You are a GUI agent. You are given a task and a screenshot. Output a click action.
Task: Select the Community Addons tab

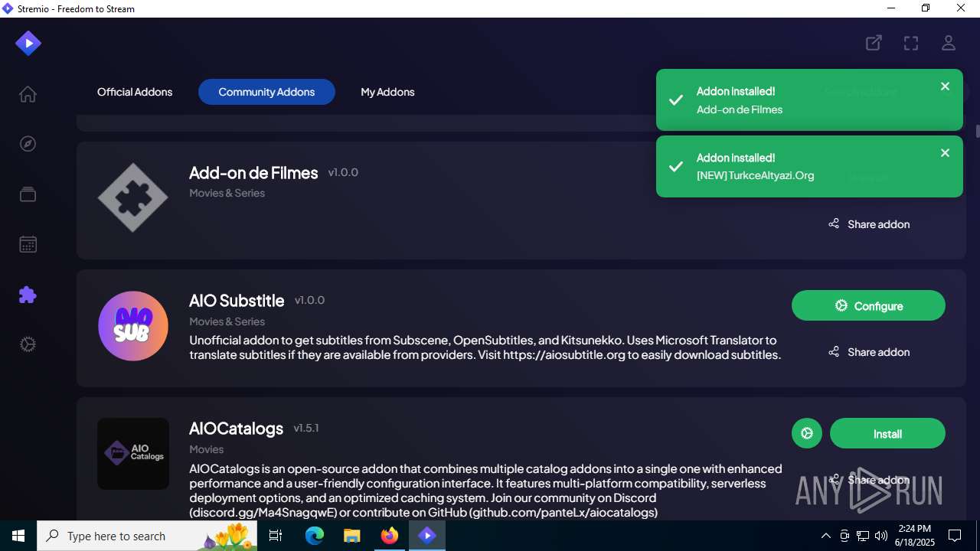point(266,92)
